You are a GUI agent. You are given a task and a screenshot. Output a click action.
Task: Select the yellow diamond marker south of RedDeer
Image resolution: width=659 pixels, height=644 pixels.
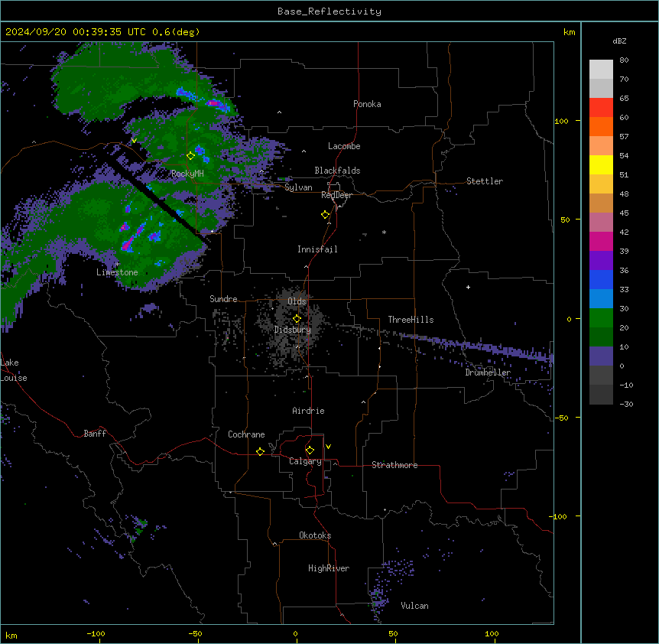(325, 215)
